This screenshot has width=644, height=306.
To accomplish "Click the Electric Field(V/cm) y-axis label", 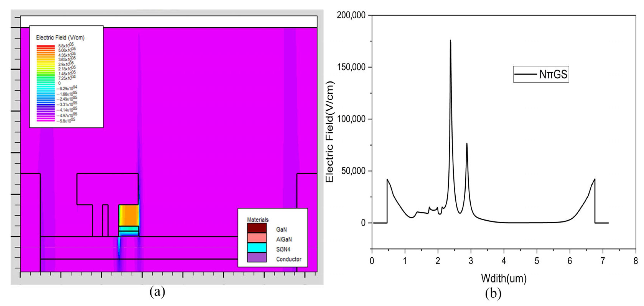I will click(330, 132).
